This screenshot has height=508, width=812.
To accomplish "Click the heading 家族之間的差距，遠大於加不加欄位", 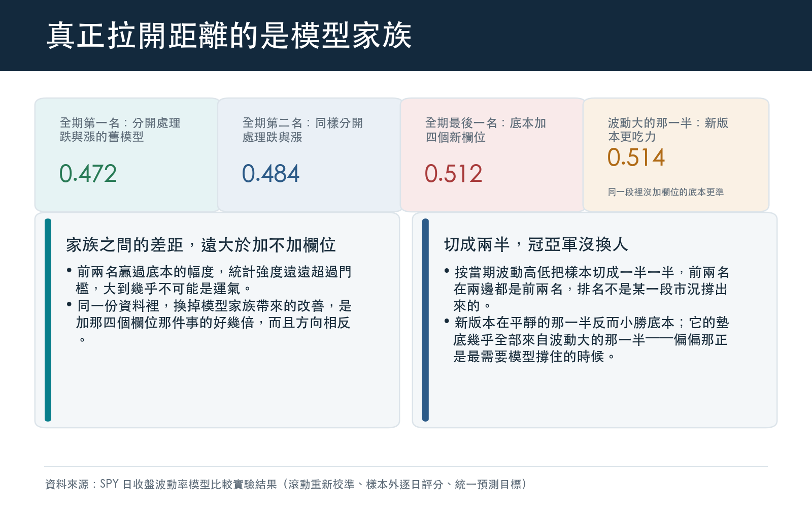I will (x=201, y=245).
